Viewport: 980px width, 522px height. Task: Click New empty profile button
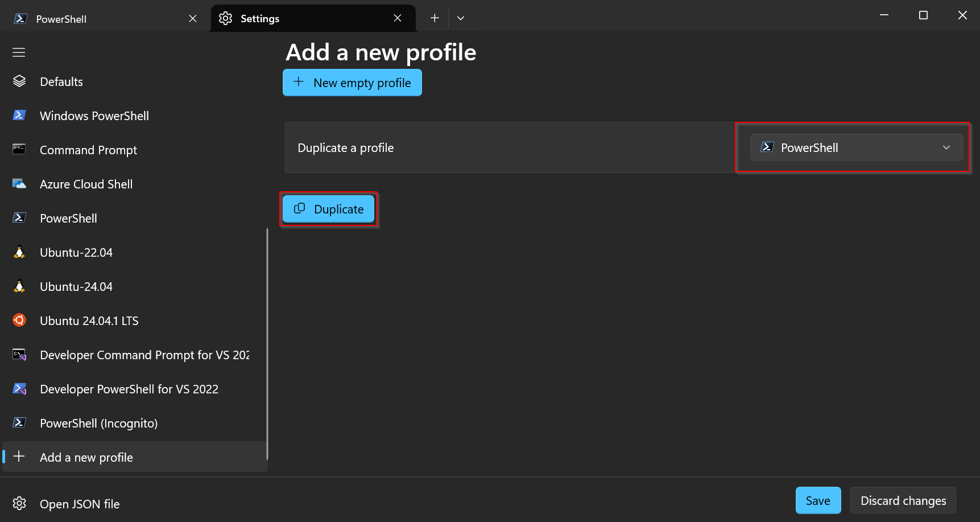coord(352,83)
